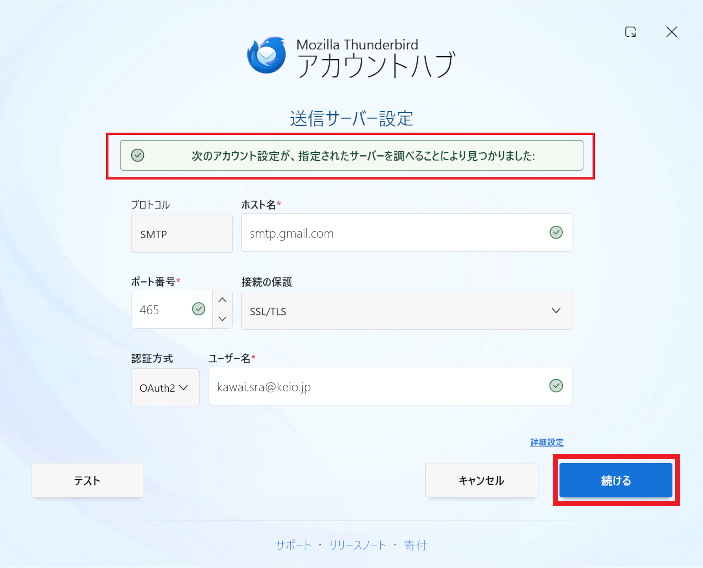The image size is (703, 568).
Task: Click the blue 続ける button
Action: coord(616,480)
